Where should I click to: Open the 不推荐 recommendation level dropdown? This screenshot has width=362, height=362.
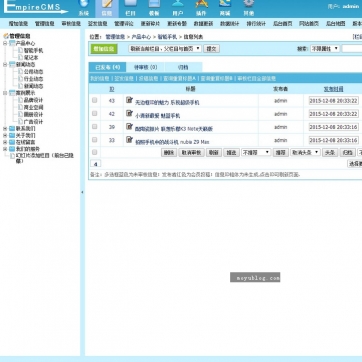(256, 152)
